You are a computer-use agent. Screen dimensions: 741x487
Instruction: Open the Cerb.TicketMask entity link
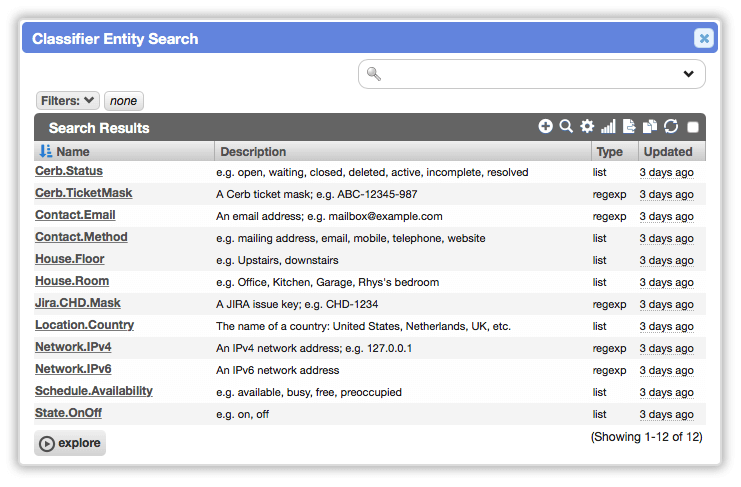84,193
